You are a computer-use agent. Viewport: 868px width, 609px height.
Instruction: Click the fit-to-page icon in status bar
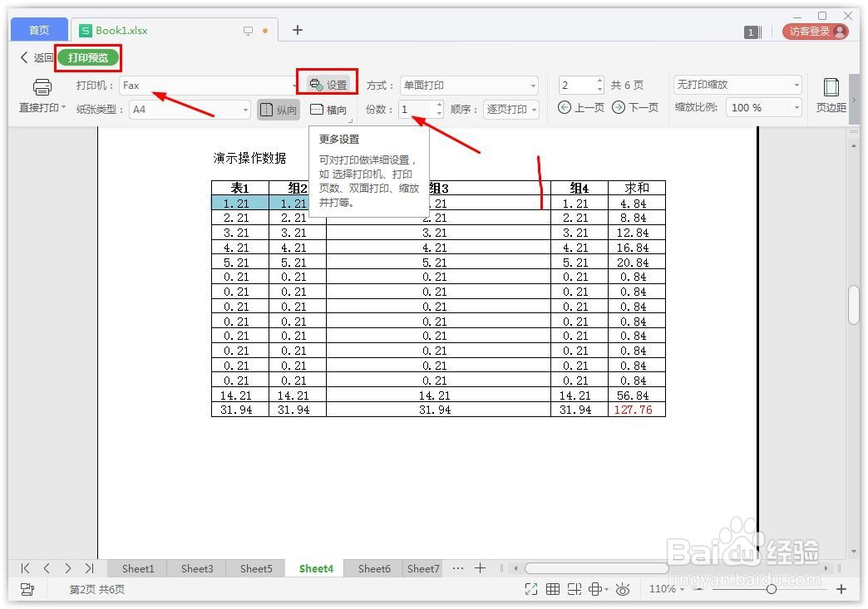click(x=531, y=588)
